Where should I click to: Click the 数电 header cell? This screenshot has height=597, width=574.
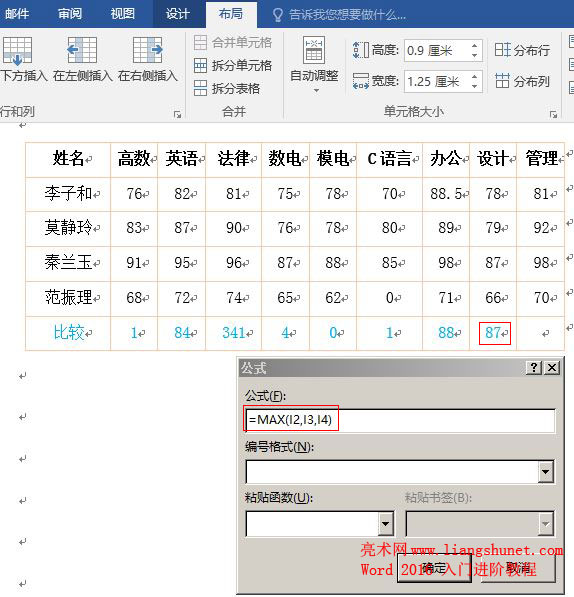click(x=285, y=159)
